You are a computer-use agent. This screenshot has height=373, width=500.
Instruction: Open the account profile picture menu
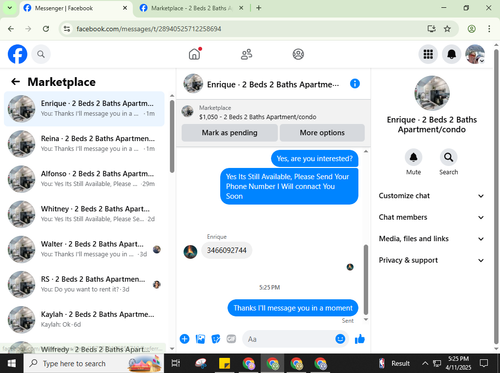(475, 54)
